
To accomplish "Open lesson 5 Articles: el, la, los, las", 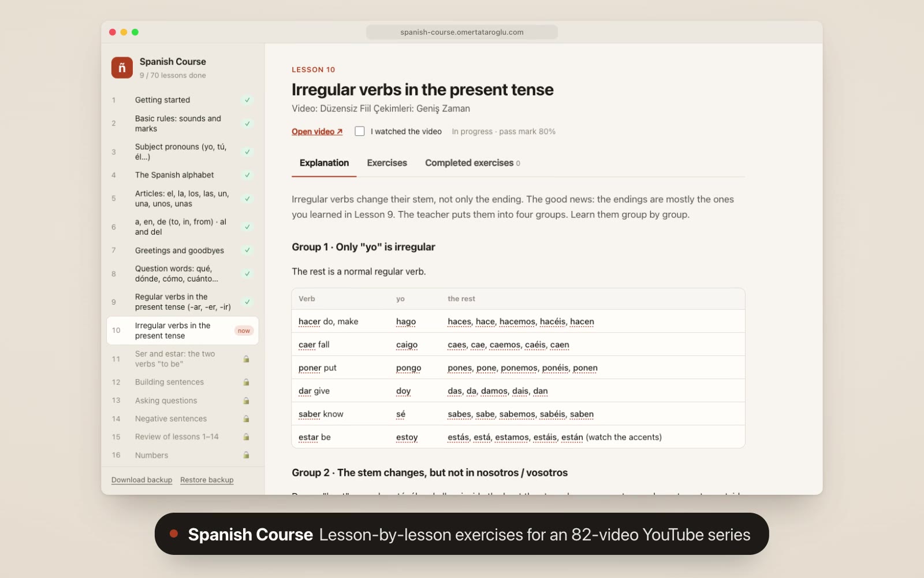I will 182,199.
